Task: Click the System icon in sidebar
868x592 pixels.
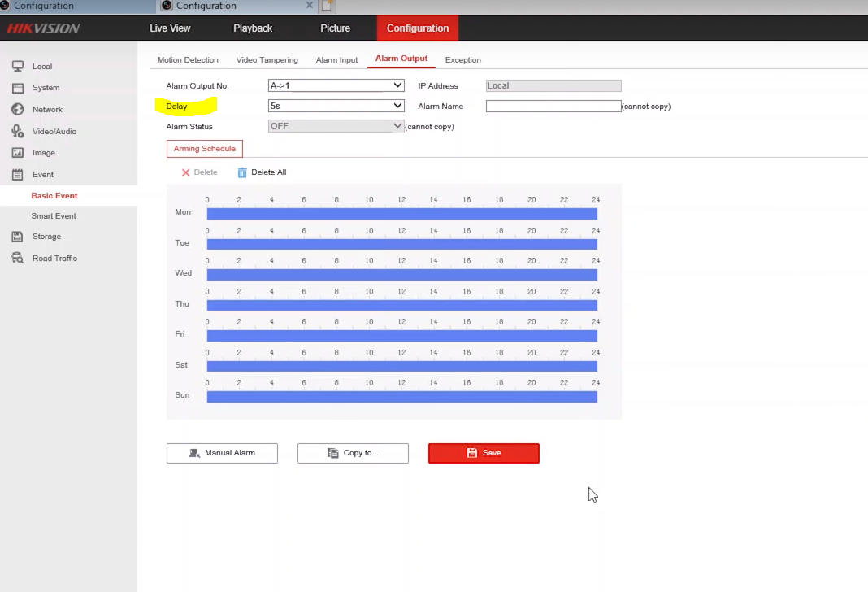Action: (x=17, y=88)
